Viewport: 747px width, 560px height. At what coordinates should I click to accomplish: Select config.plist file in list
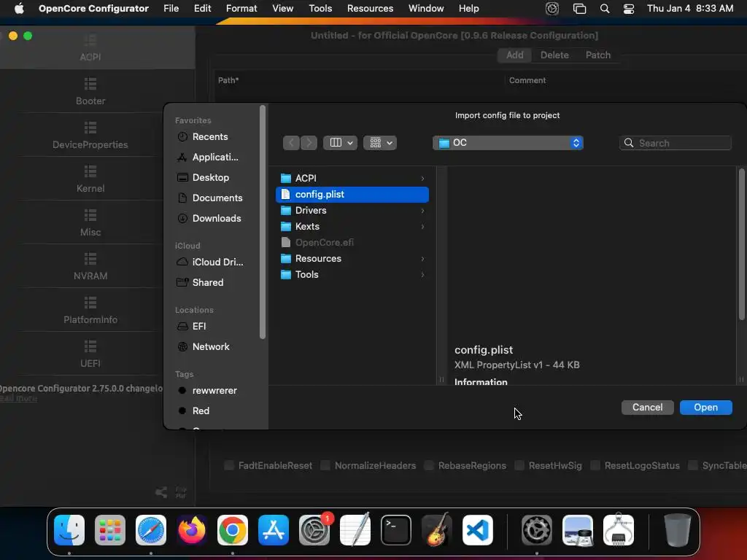[x=352, y=194]
